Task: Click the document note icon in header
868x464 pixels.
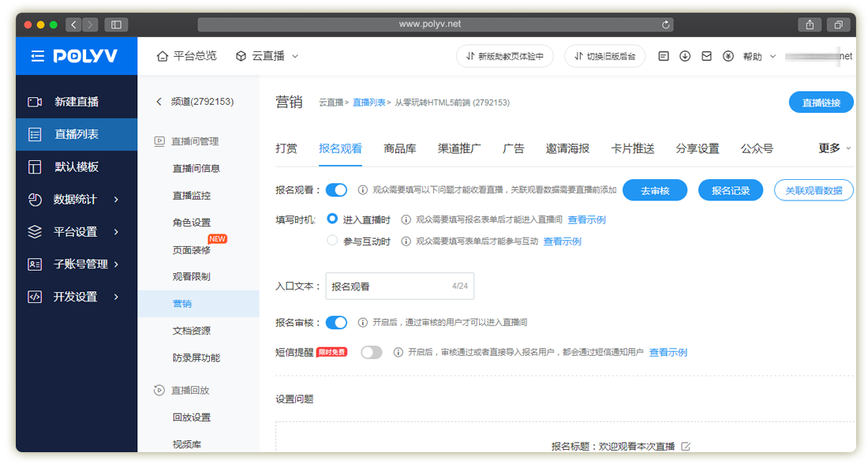Action: (664, 56)
